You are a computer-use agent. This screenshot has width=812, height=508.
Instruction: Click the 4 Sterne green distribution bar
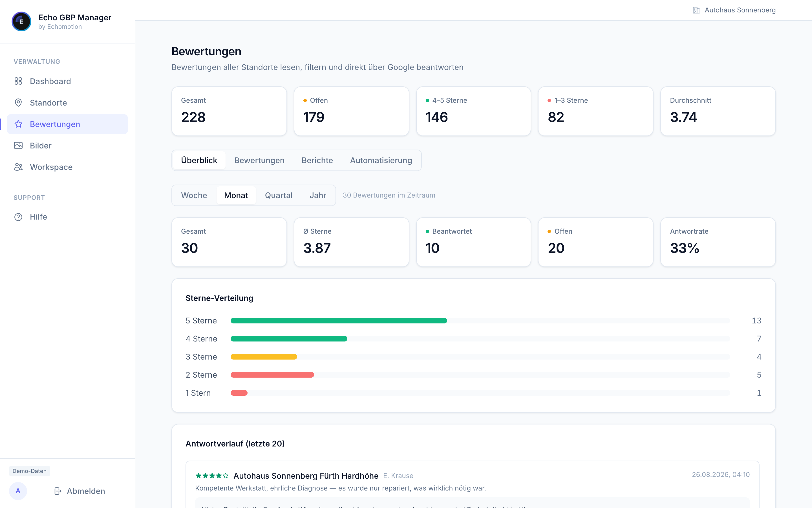click(x=289, y=339)
